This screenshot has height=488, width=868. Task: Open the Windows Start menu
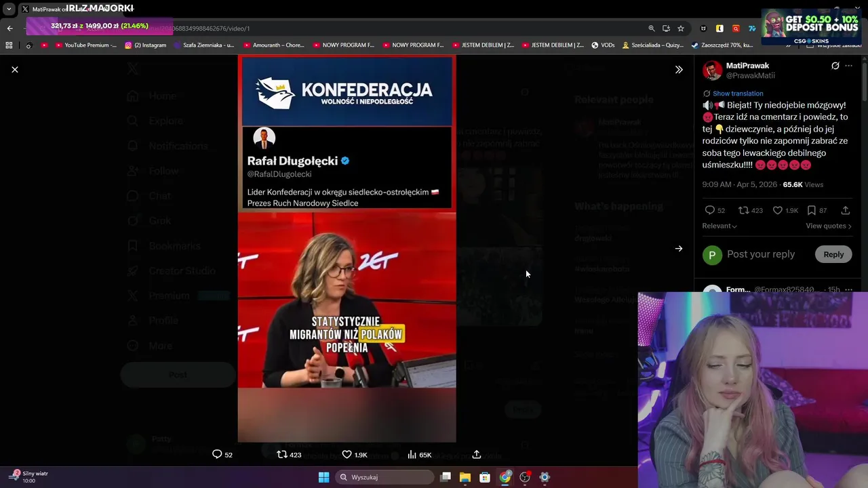(323, 477)
